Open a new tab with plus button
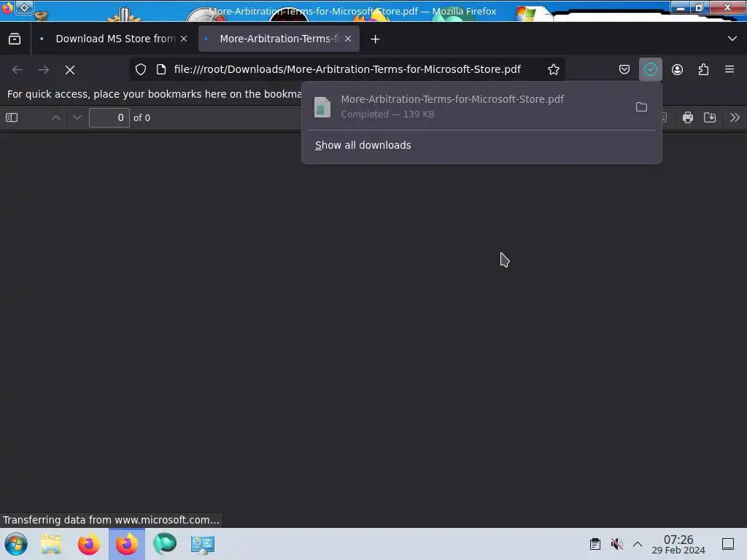 pos(376,39)
